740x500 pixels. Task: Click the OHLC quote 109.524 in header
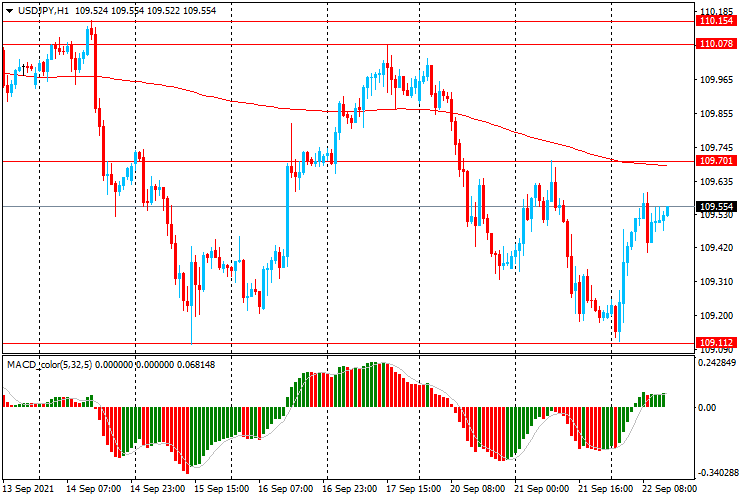[x=90, y=10]
